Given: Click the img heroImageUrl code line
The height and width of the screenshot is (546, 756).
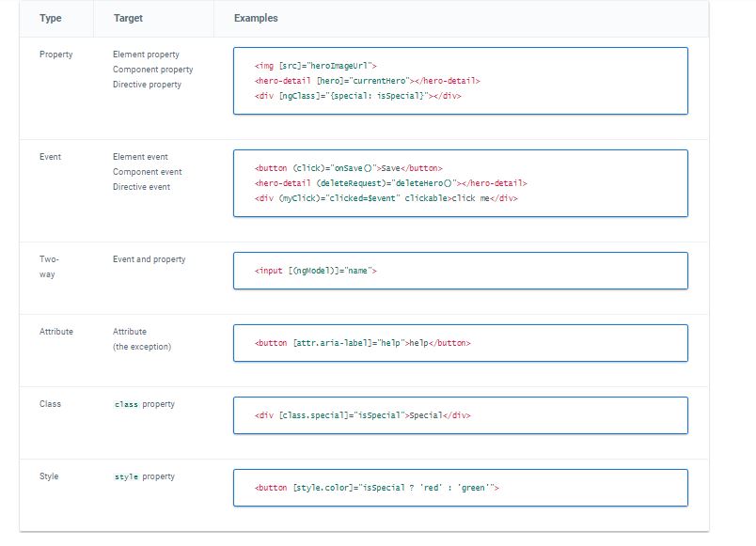Looking at the screenshot, I should tap(315, 66).
